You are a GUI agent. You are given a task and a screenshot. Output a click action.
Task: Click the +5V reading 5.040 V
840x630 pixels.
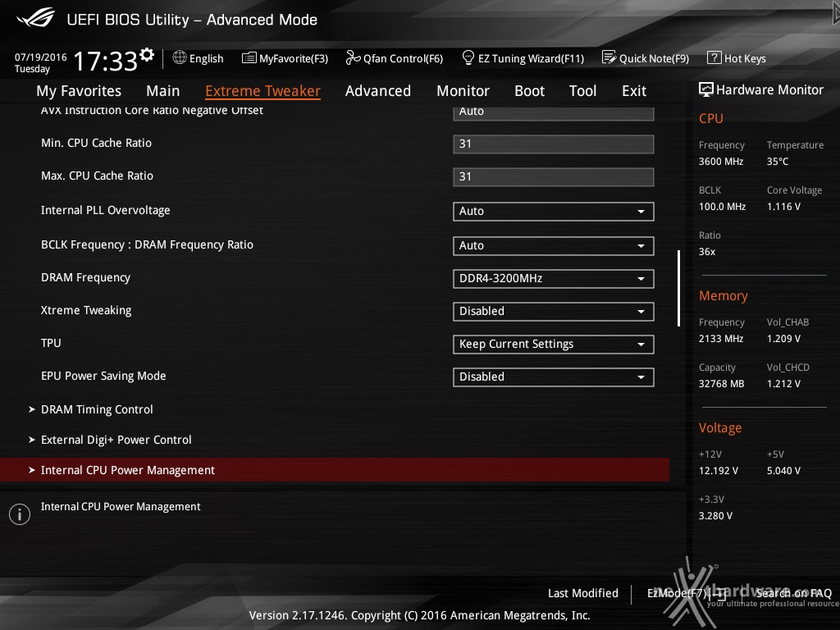coord(783,470)
